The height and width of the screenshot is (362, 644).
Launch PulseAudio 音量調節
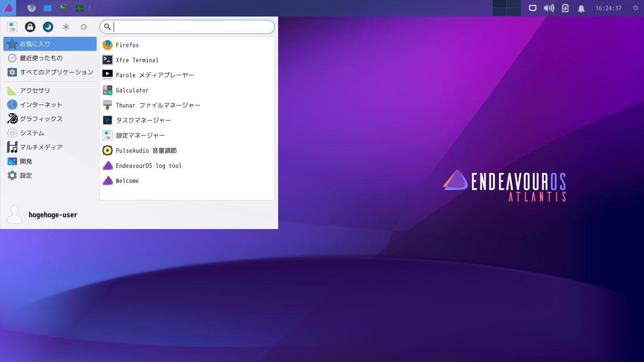187,151
